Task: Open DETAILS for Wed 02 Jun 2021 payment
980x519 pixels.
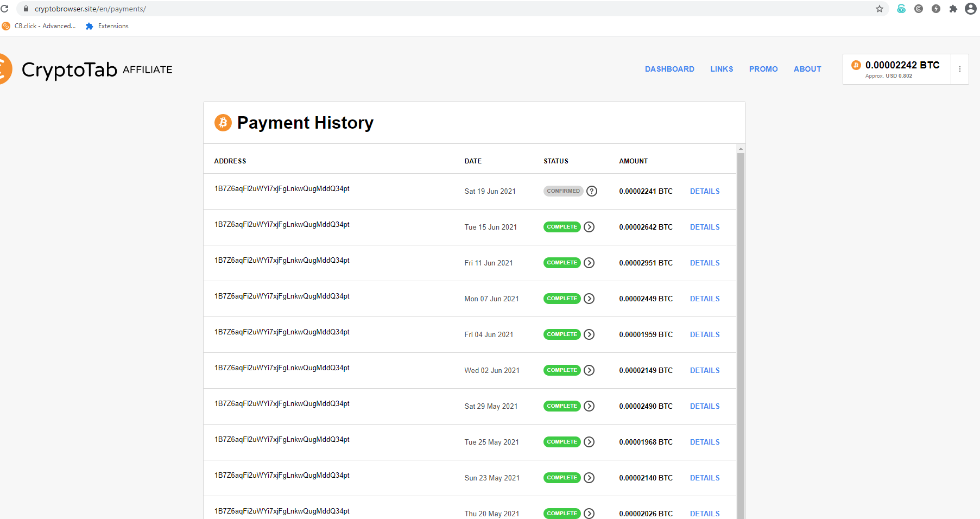Action: [x=705, y=370]
